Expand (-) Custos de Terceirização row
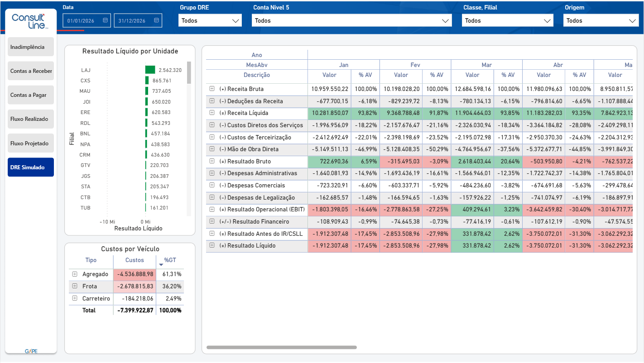The image size is (644, 363). pos(211,137)
